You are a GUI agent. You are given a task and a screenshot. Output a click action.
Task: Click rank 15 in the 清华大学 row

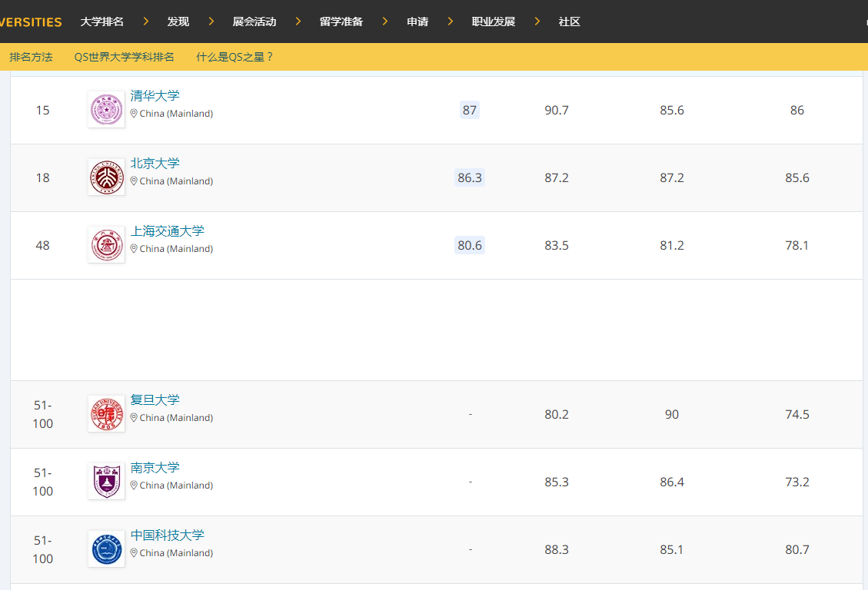tap(42, 110)
